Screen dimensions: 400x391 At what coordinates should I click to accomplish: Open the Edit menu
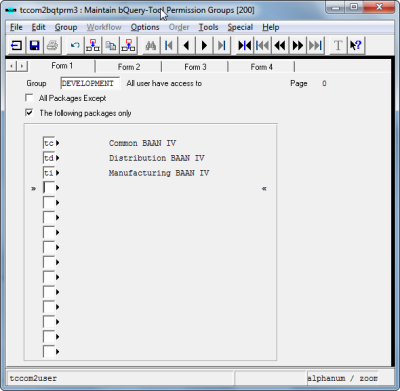point(38,27)
